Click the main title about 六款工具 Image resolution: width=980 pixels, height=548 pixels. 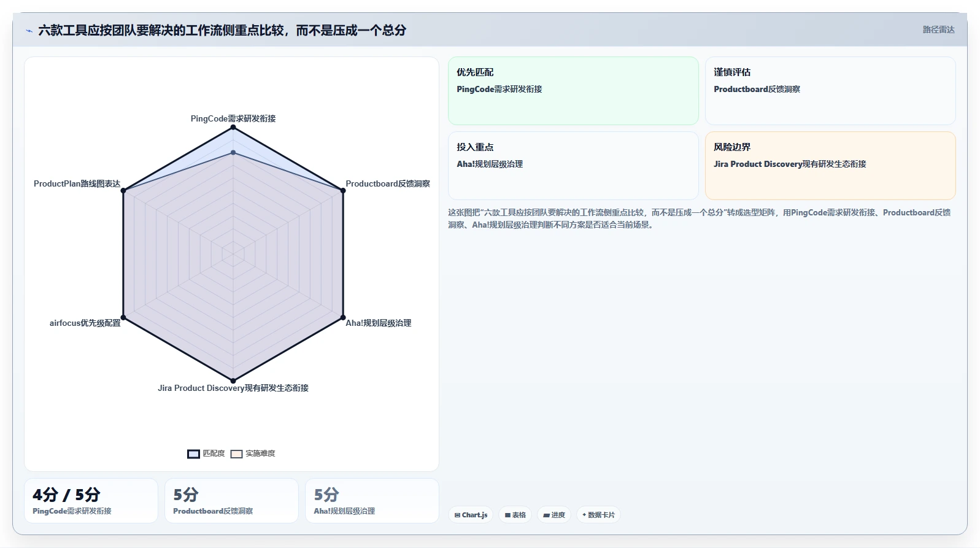pyautogui.click(x=222, y=30)
